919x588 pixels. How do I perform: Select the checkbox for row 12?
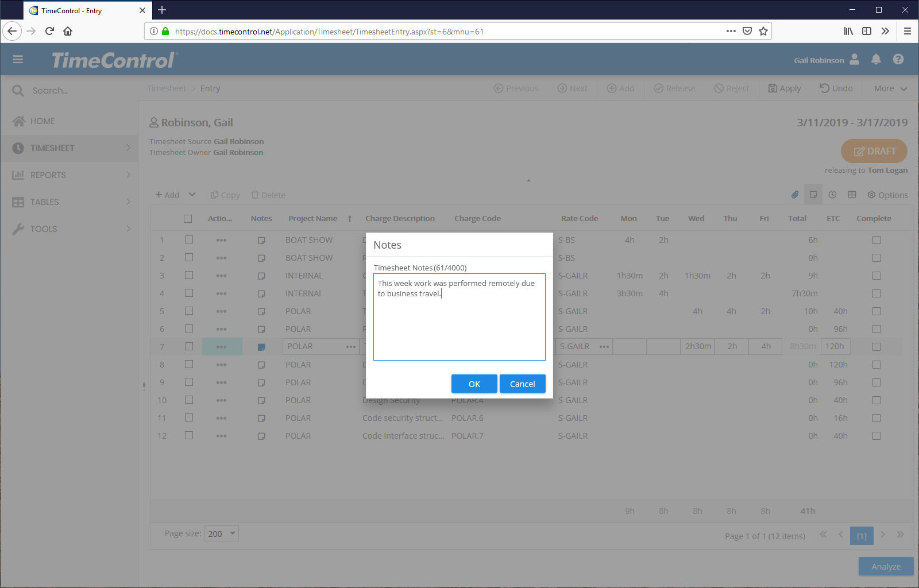(x=188, y=435)
